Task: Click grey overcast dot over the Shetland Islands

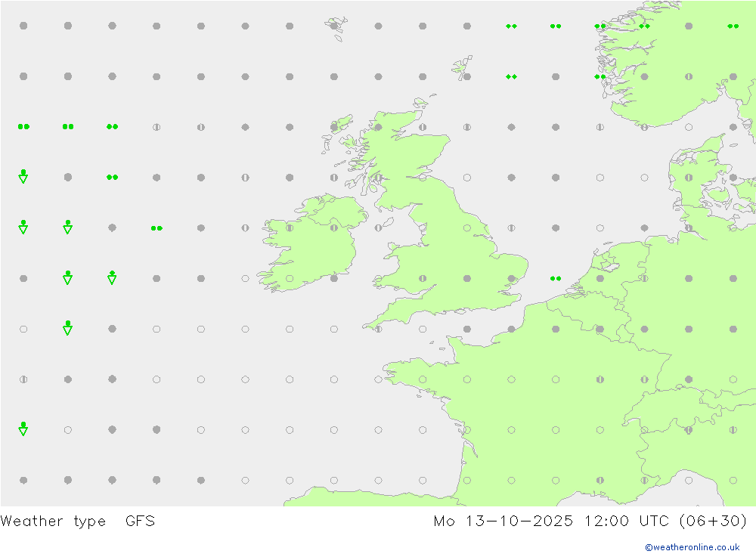Action: (x=466, y=76)
